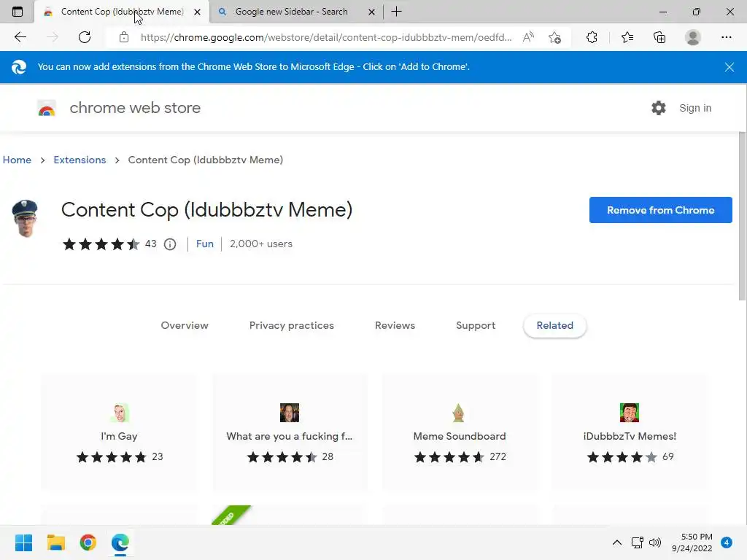Open File Explorer from taskbar
747x560 pixels.
pyautogui.click(x=55, y=542)
